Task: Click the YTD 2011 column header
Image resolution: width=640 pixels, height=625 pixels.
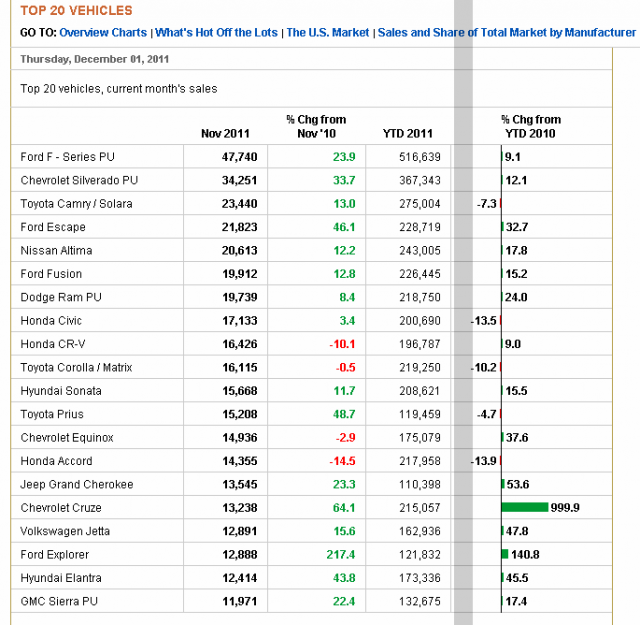Action: pyautogui.click(x=407, y=133)
